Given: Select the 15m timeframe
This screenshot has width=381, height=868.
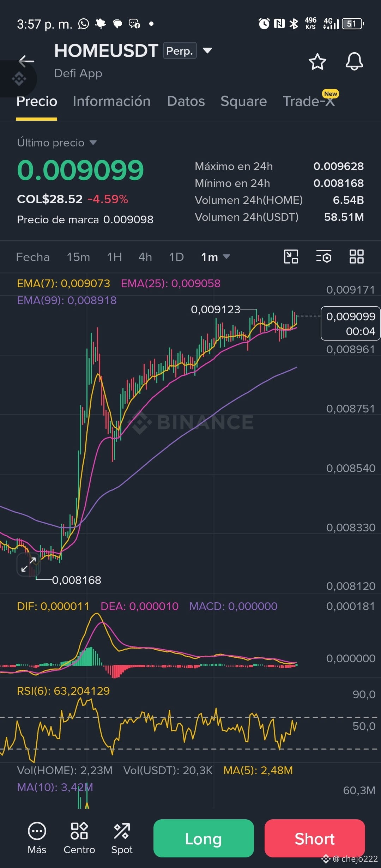Looking at the screenshot, I should point(78,257).
